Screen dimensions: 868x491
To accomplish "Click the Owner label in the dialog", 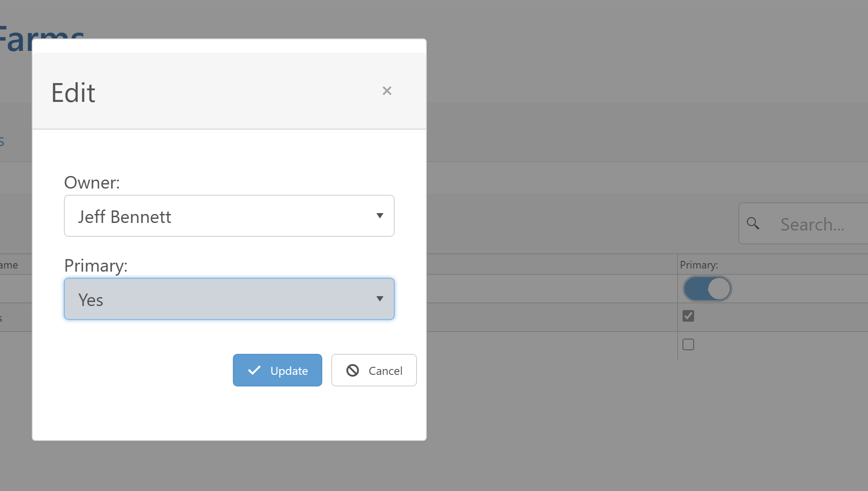I will 92,183.
